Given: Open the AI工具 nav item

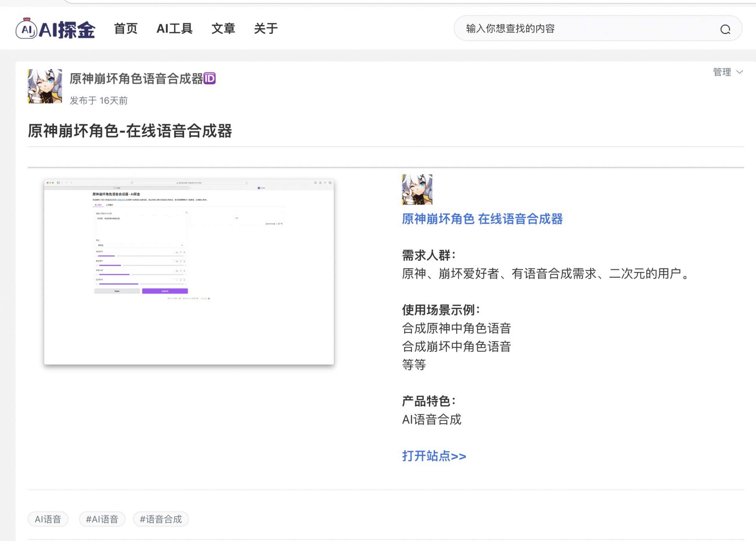Looking at the screenshot, I should pyautogui.click(x=174, y=28).
